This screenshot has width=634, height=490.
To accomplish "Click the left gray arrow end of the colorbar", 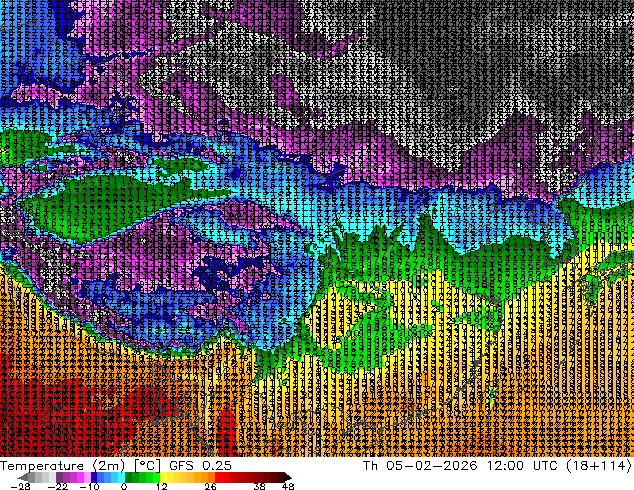I will click(x=23, y=477).
